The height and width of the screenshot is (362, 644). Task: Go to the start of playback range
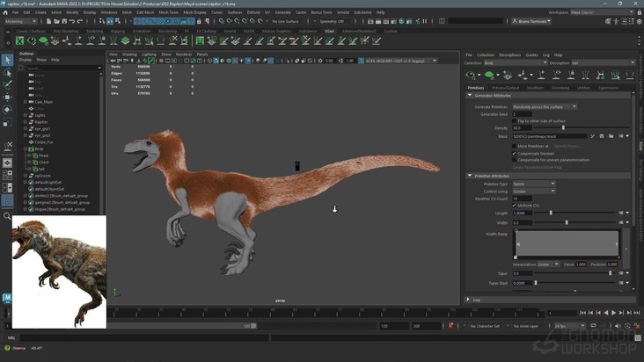tap(582, 313)
